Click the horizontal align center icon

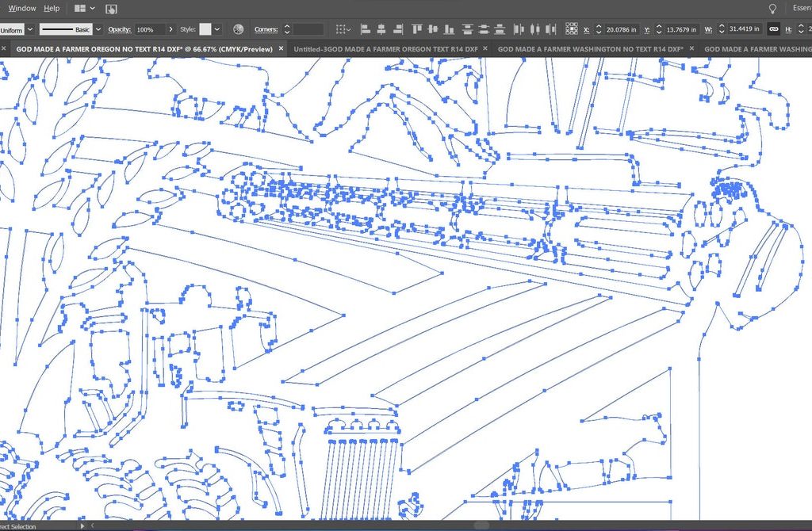click(381, 29)
